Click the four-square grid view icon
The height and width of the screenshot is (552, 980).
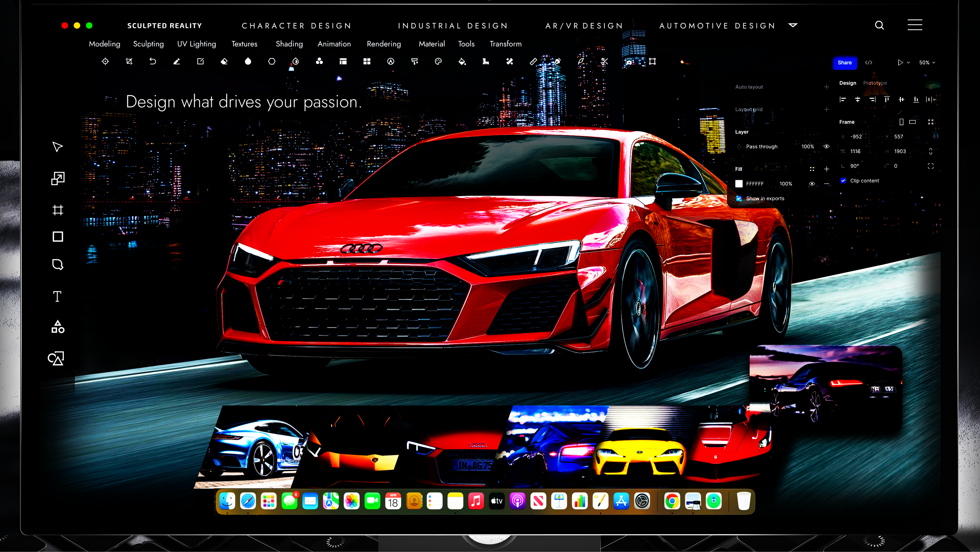tap(367, 61)
